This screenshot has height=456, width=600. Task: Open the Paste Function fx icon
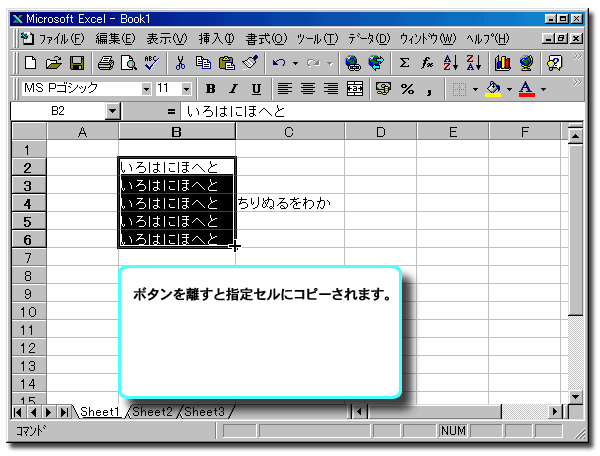point(427,63)
